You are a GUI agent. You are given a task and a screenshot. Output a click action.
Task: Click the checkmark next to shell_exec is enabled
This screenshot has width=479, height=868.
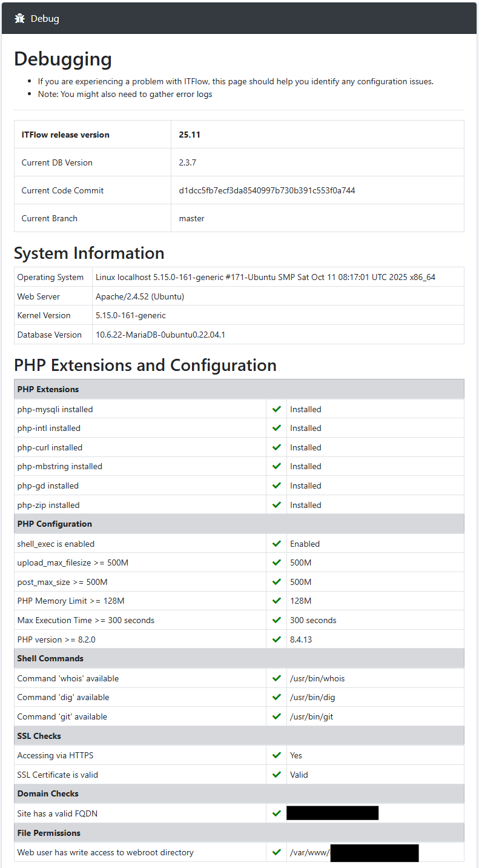(x=277, y=544)
